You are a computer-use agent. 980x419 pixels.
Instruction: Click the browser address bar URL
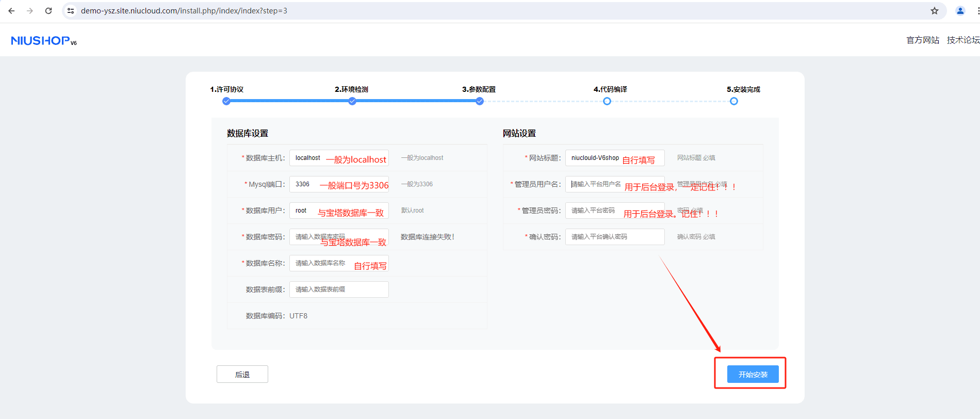click(184, 11)
